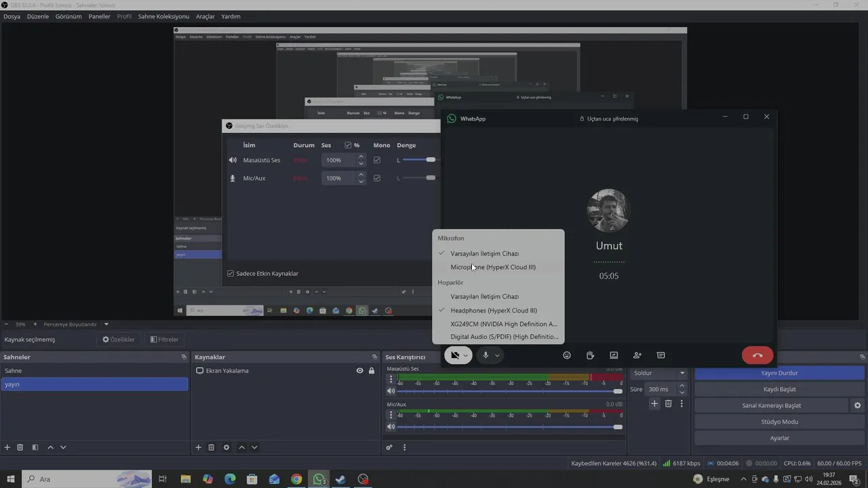Mute Mic/Aux speaker in mixer
868x488 pixels.
click(391, 427)
